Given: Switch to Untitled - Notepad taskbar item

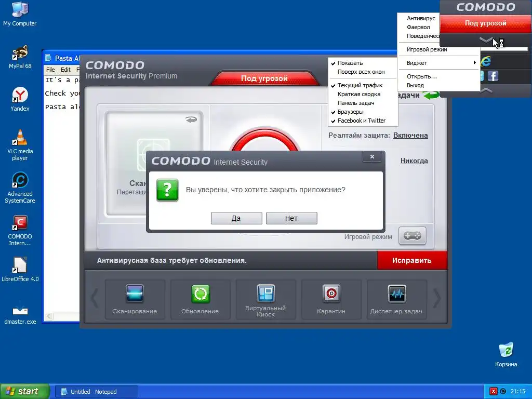Looking at the screenshot, I should (x=96, y=392).
